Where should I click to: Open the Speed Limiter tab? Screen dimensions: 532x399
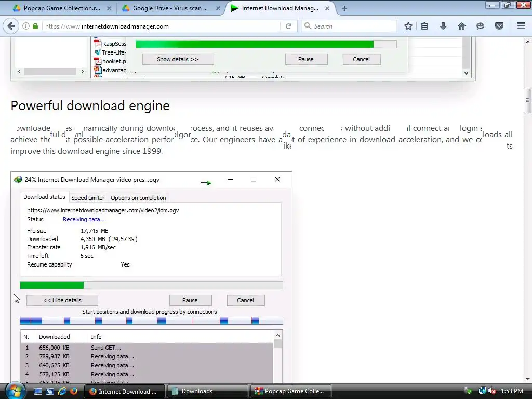point(88,198)
